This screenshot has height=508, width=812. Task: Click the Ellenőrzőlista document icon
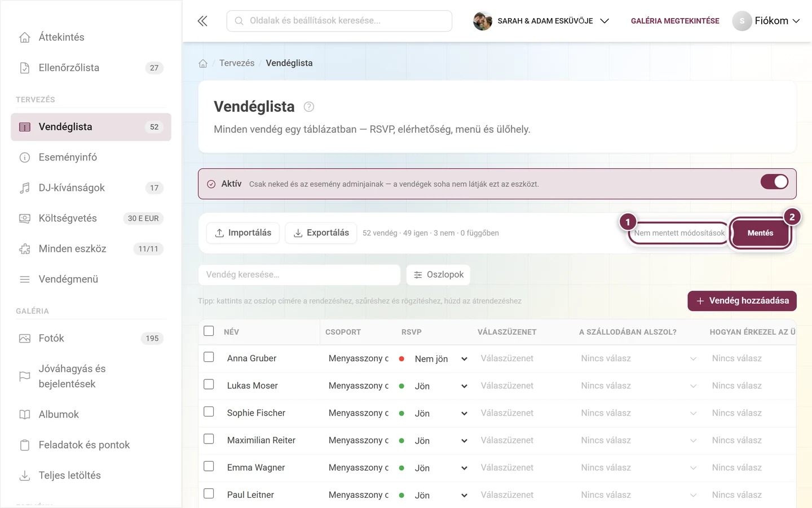25,68
